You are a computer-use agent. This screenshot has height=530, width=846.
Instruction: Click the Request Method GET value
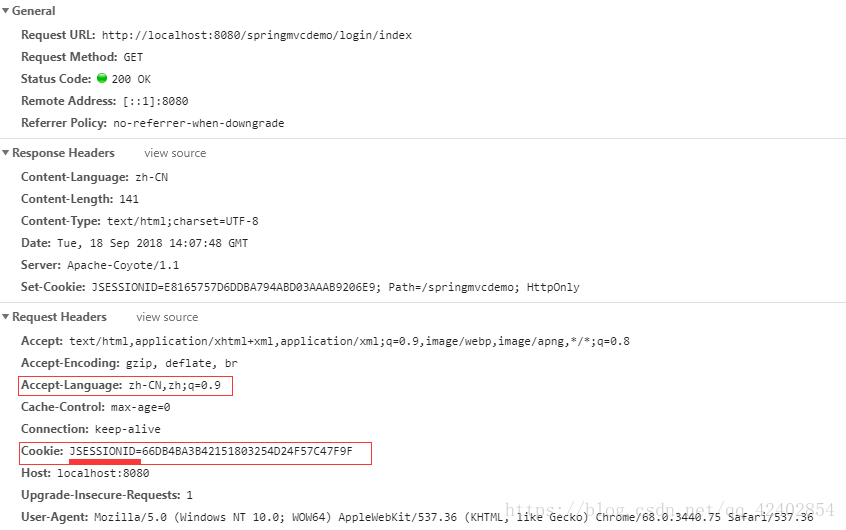pyautogui.click(x=133, y=57)
